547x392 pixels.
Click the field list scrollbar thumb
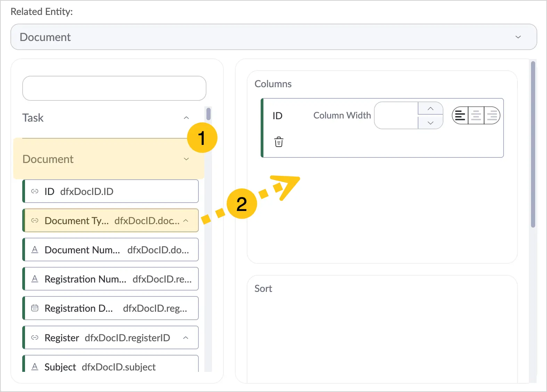[x=209, y=114]
